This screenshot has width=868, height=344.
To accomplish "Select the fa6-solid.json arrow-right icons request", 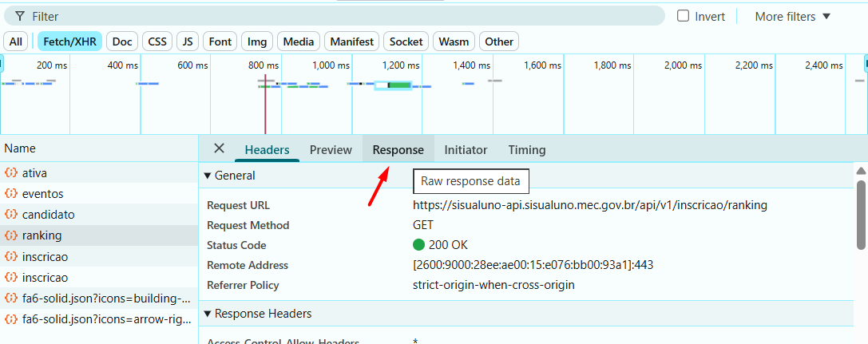I will tap(99, 320).
